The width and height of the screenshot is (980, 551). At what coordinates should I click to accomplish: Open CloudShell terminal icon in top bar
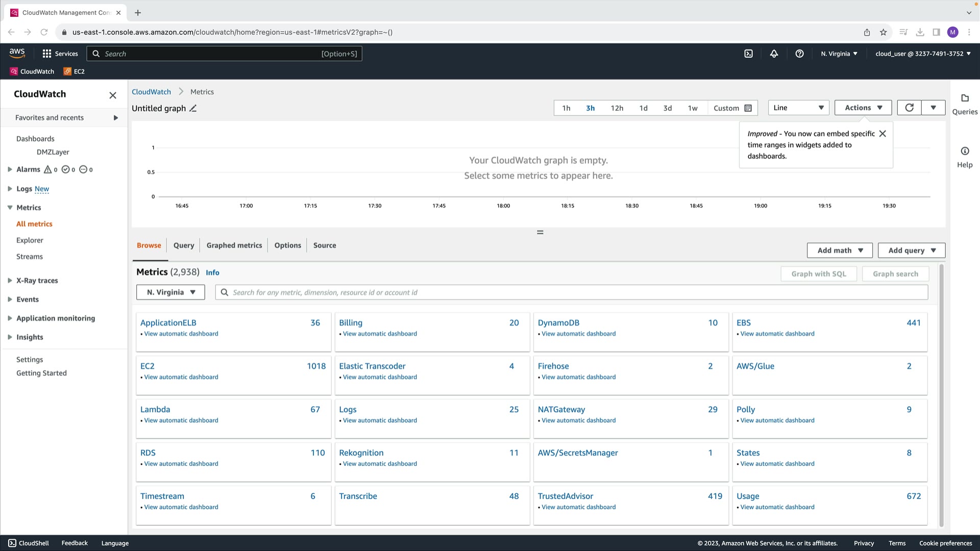pyautogui.click(x=748, y=54)
